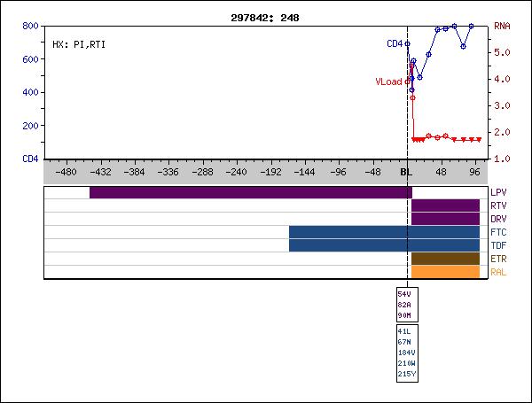Image resolution: width=532 pixels, height=403 pixels.
Task: Click the orange RAL treatment bar
Action: [x=445, y=272]
